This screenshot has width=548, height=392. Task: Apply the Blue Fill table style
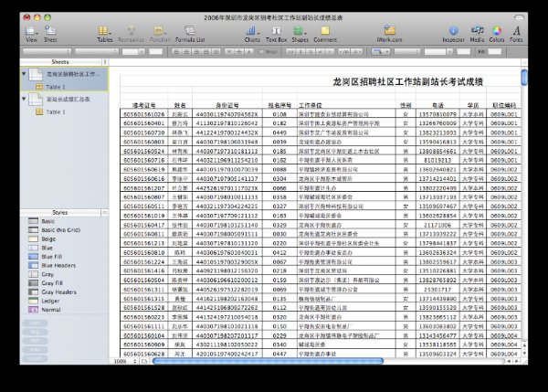[x=46, y=257]
